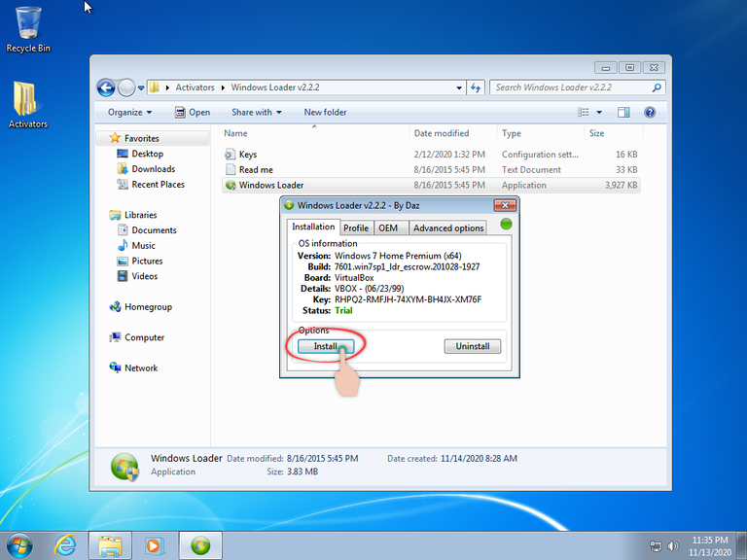747x560 pixels.
Task: Open Explorer help icon
Action: (x=650, y=113)
